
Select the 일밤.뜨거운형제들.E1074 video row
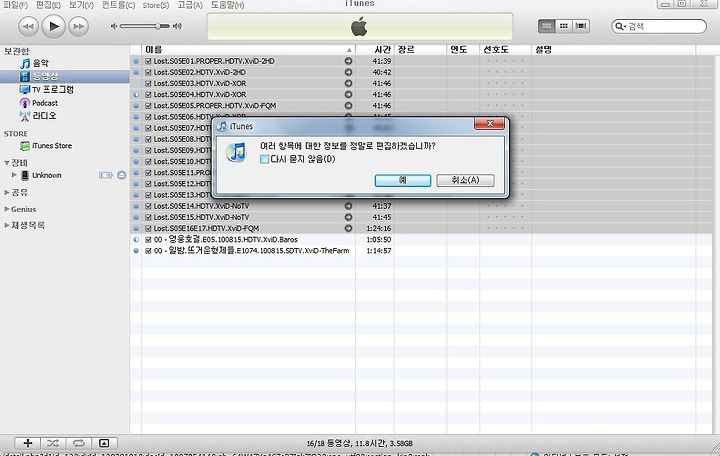tap(421, 251)
